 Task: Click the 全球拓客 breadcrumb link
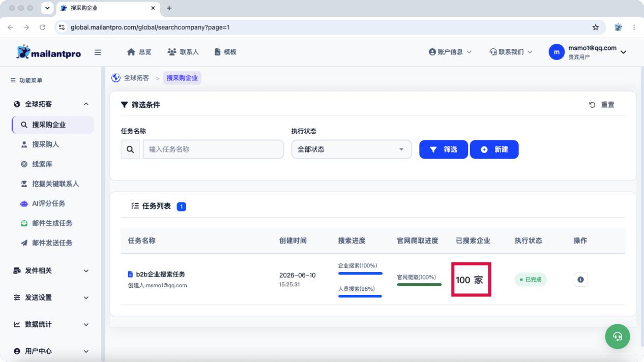coord(136,78)
